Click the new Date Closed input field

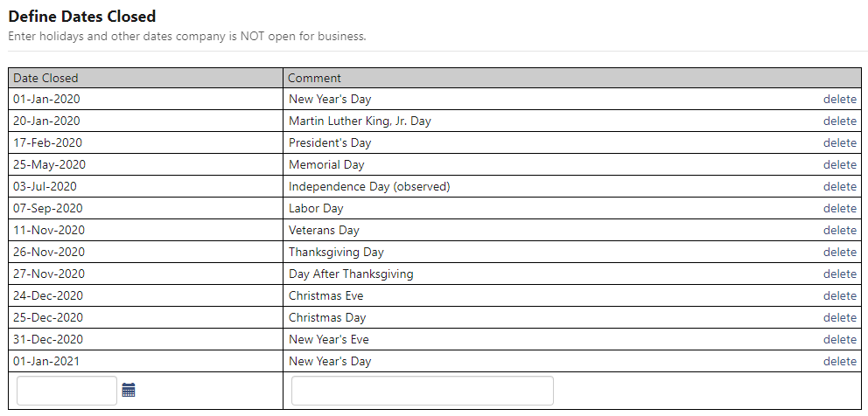pos(66,391)
